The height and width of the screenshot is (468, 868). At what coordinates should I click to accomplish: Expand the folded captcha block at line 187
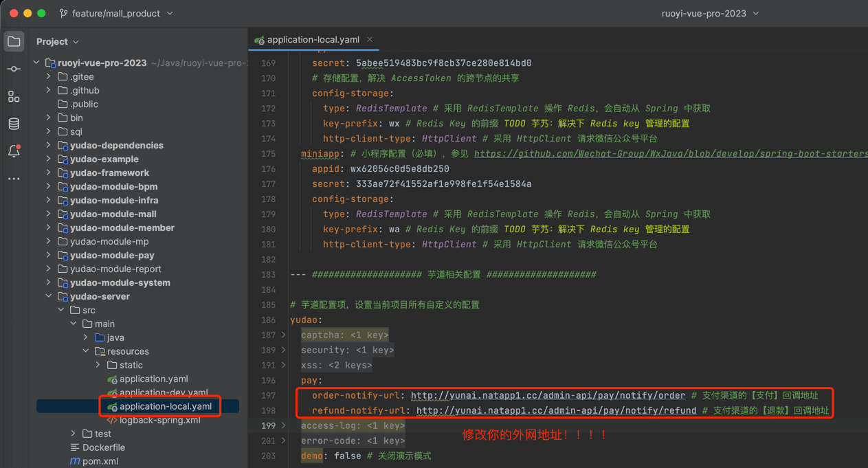coord(283,335)
